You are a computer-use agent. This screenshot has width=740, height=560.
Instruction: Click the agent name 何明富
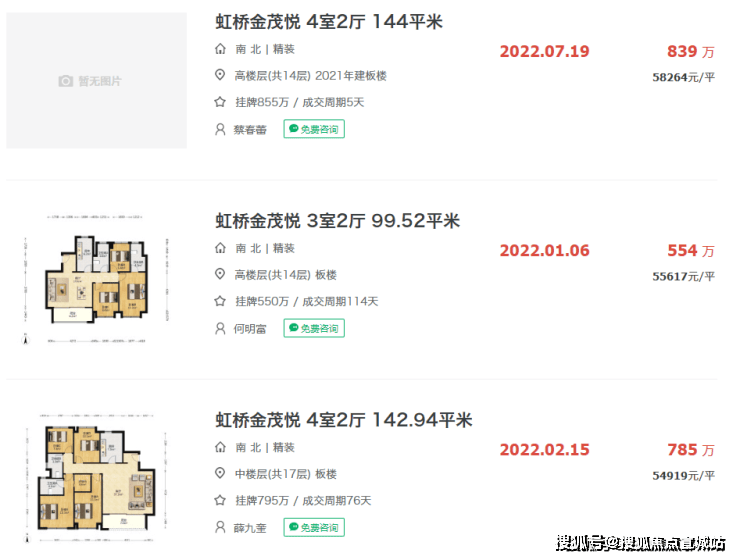coord(250,329)
